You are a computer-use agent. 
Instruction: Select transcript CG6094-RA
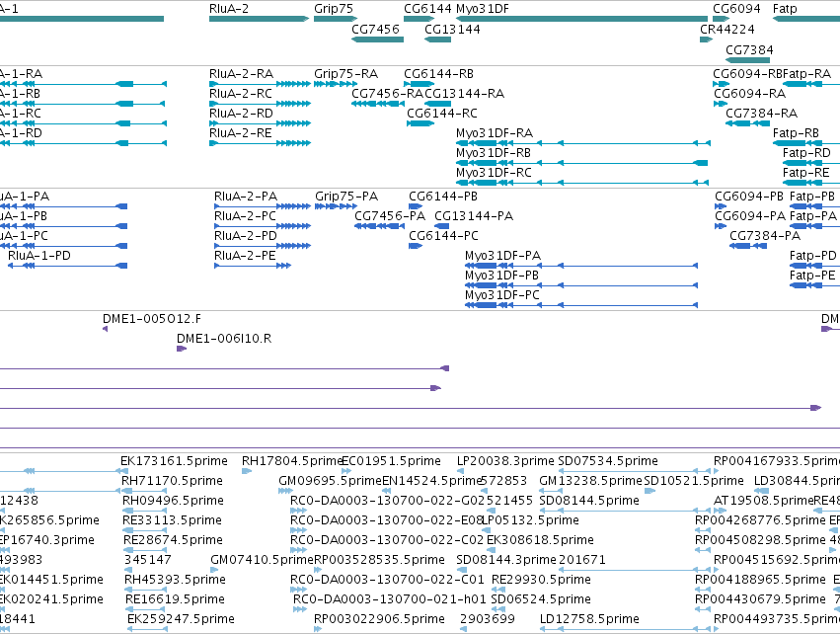[x=749, y=93]
